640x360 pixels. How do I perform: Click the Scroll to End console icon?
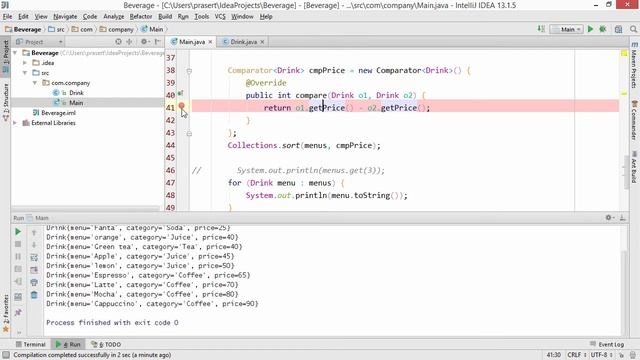34,270
